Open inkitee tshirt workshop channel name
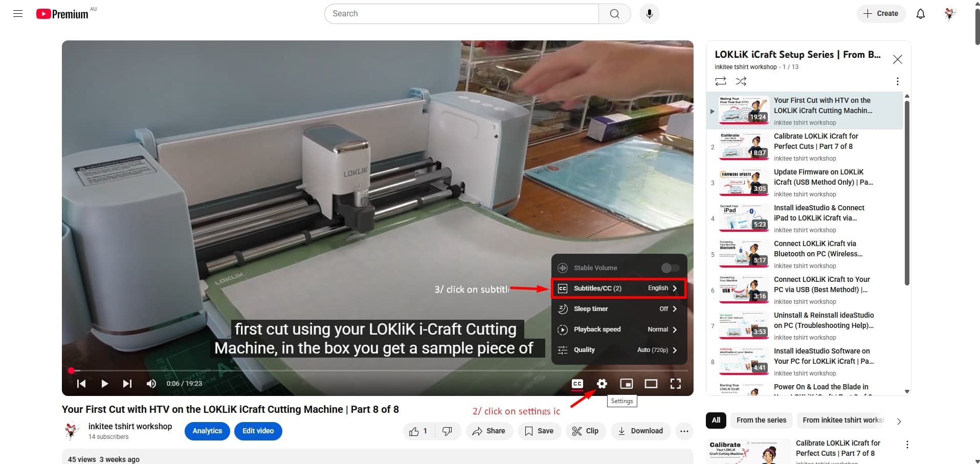 coord(130,427)
